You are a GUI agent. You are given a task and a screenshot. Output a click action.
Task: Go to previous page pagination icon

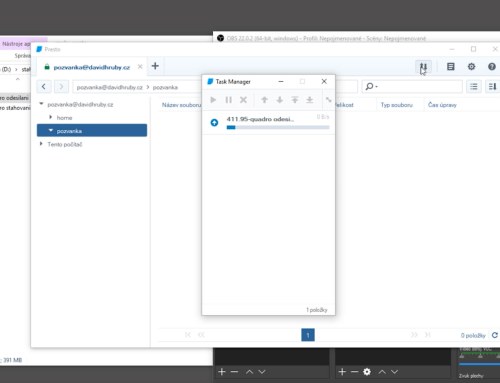point(201,335)
